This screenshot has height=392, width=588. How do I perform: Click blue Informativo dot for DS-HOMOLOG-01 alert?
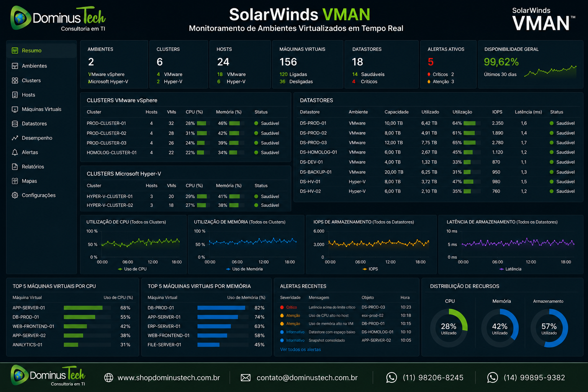pos(282,332)
